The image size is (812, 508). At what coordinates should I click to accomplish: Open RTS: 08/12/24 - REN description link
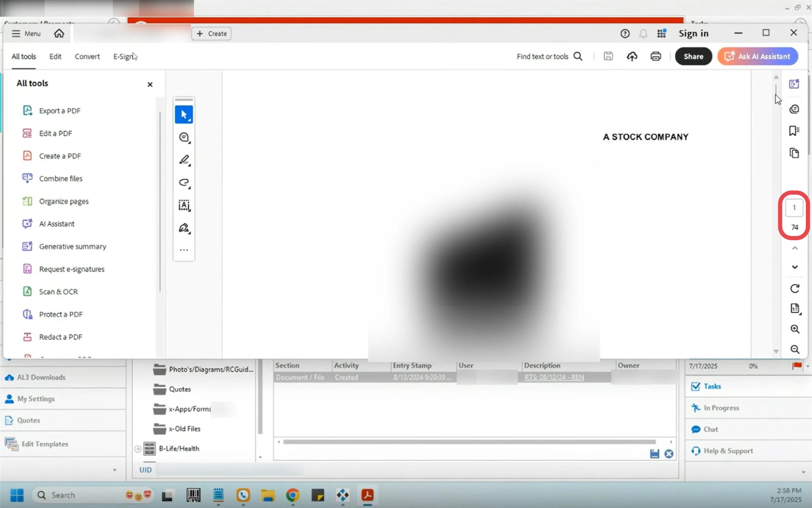coord(554,377)
